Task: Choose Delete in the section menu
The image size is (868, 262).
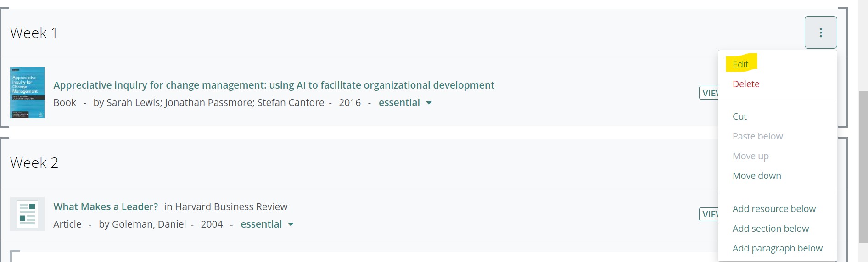Action: tap(746, 84)
